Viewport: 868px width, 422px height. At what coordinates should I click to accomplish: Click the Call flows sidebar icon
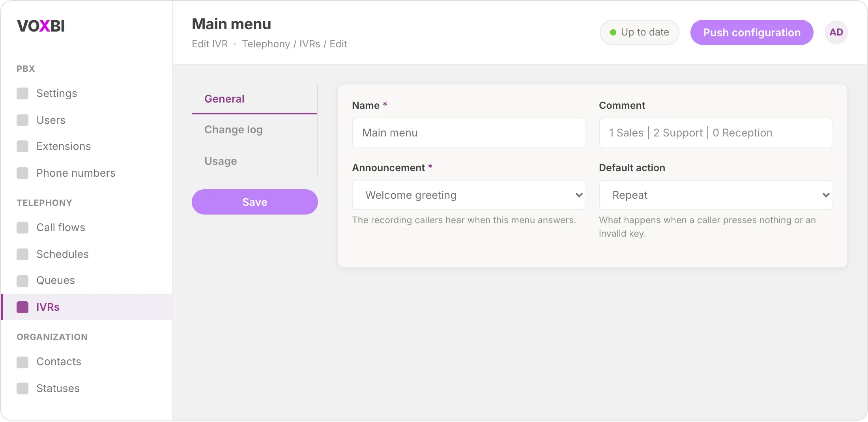[22, 228]
